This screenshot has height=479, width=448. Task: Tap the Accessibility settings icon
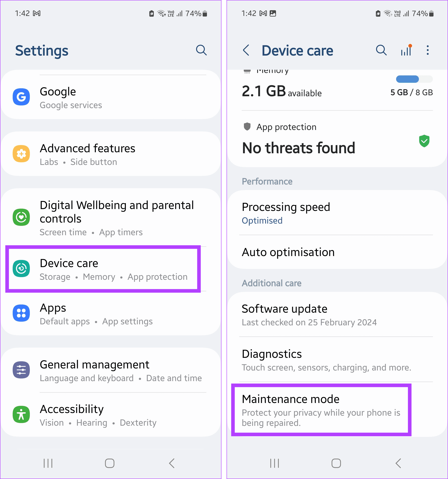coord(22,413)
